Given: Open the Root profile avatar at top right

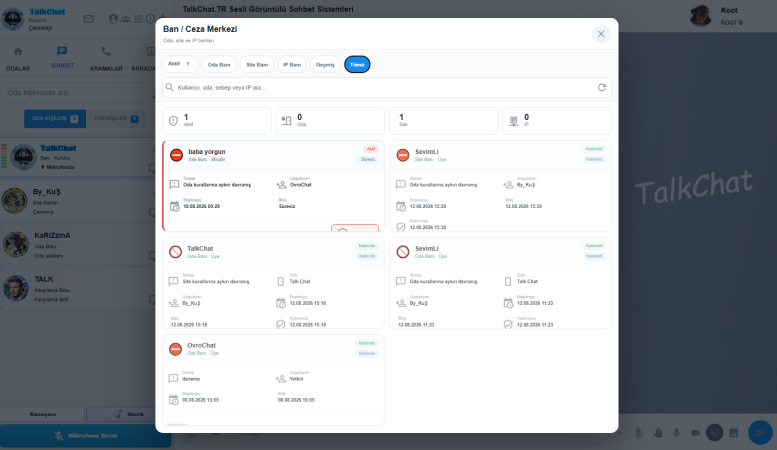Looking at the screenshot, I should click(701, 16).
